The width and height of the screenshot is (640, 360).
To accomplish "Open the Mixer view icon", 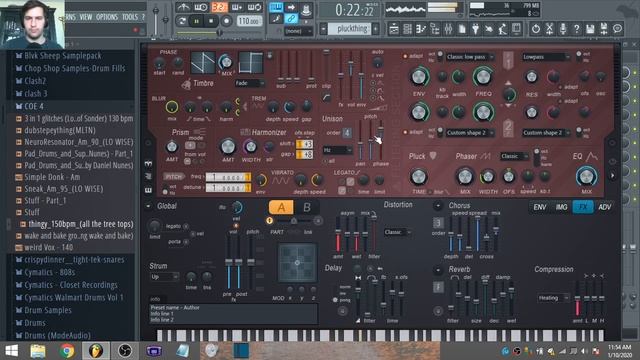I will point(448,29).
